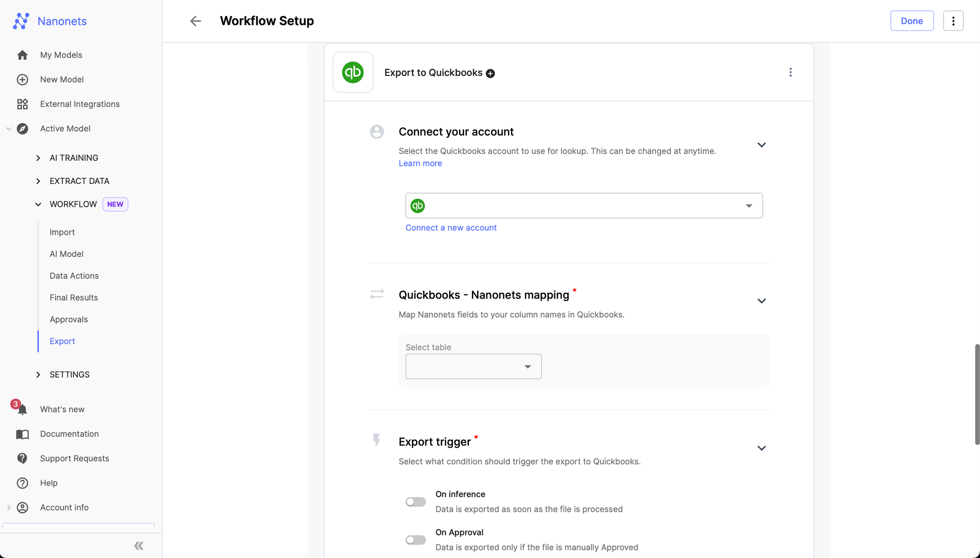Click the Done button

coord(911,21)
